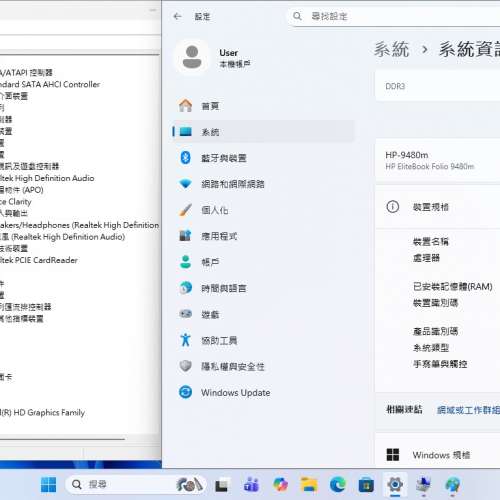
Task: Select 遊戲控制器 category in Device Manager
Action: coord(29,166)
